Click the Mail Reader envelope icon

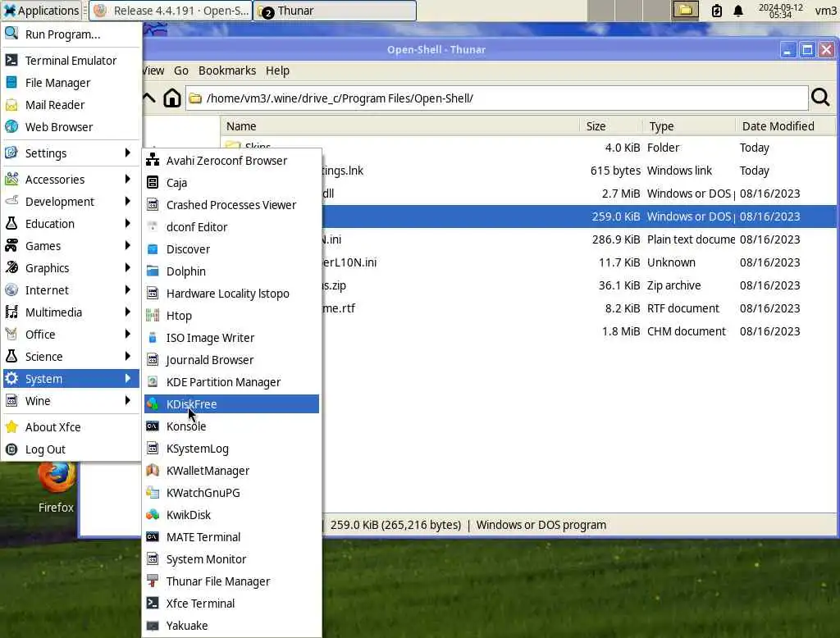click(11, 104)
